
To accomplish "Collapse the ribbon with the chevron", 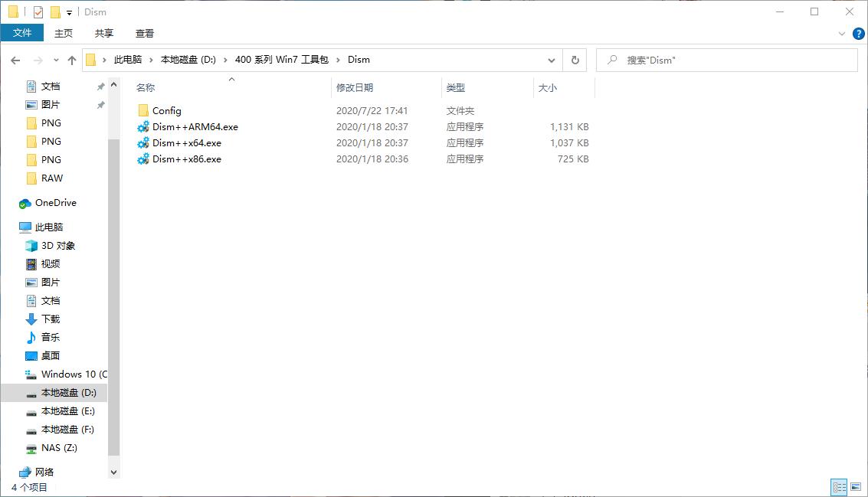I will (x=841, y=33).
